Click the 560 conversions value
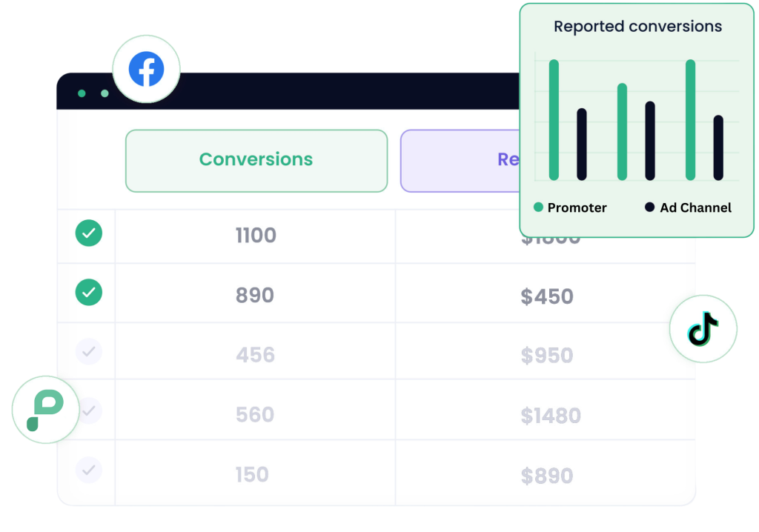The height and width of the screenshot is (532, 759). click(x=255, y=415)
